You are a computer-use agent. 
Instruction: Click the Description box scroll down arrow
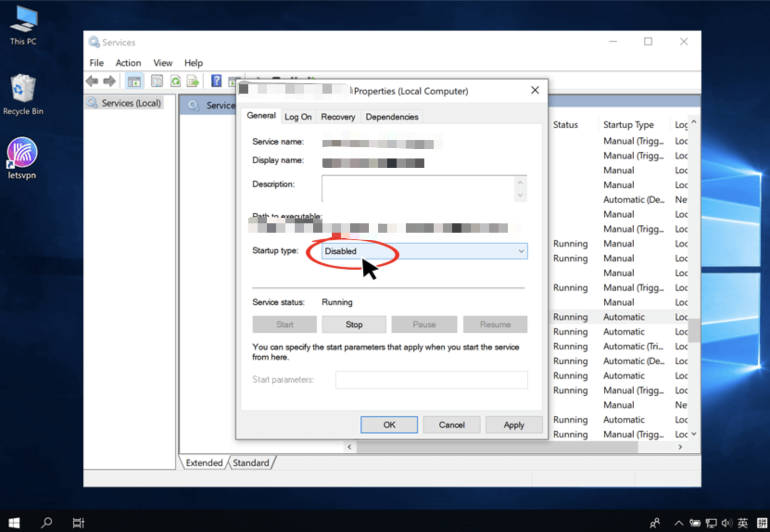[x=520, y=195]
